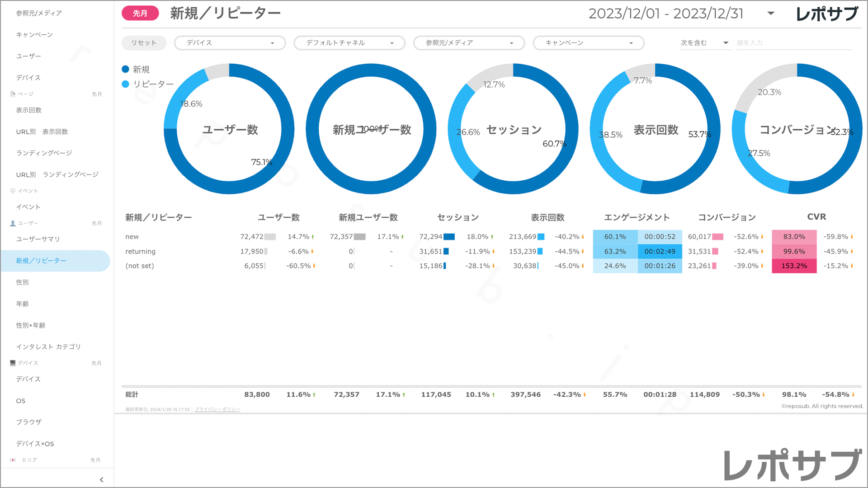The height and width of the screenshot is (488, 868).
Task: Open the デフォルトチャネル filter dropdown
Action: click(x=349, y=43)
